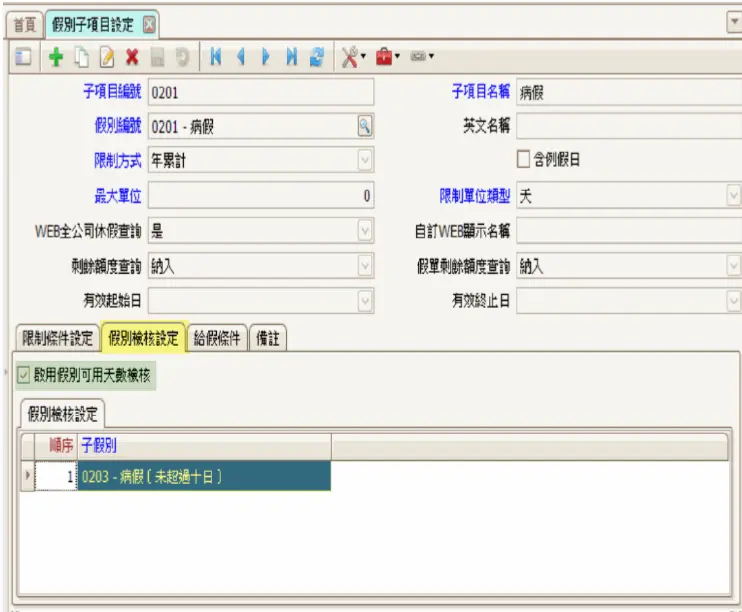This screenshot has height=612, width=742.
Task: Click the green plus add record icon
Action: tap(56, 59)
